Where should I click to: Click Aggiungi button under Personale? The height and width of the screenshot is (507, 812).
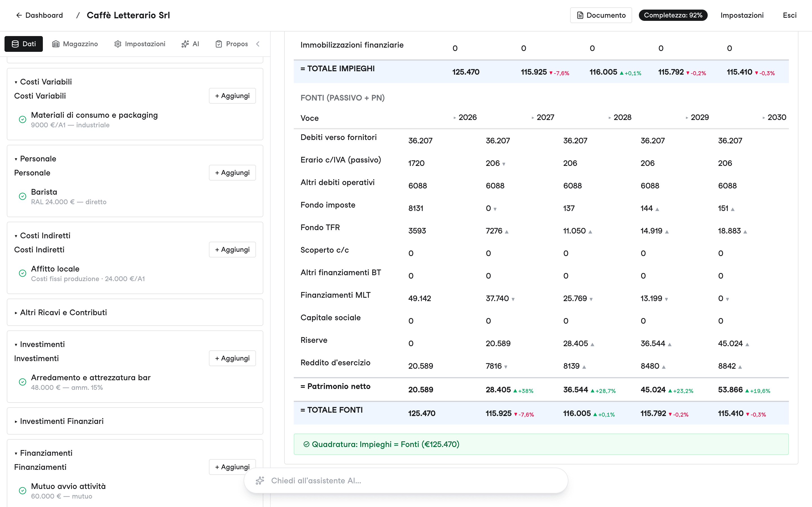[232, 173]
